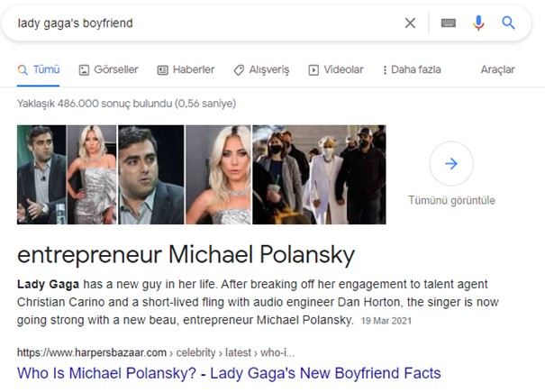Clear the search box with X icon

[410, 23]
